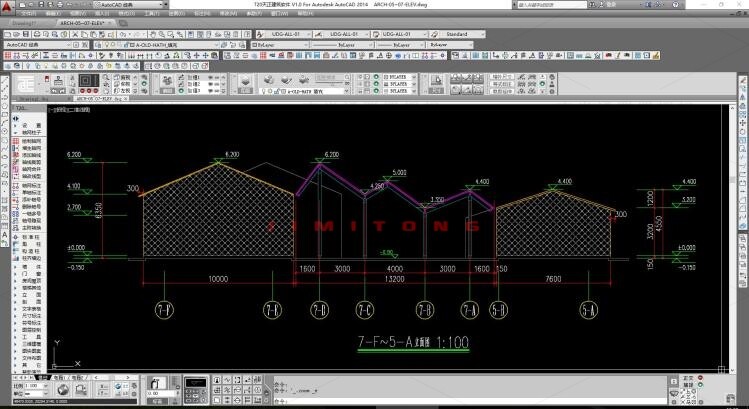Click 登录 sign-in in title bar
Viewport: 749px width, 409px height.
point(611,4)
